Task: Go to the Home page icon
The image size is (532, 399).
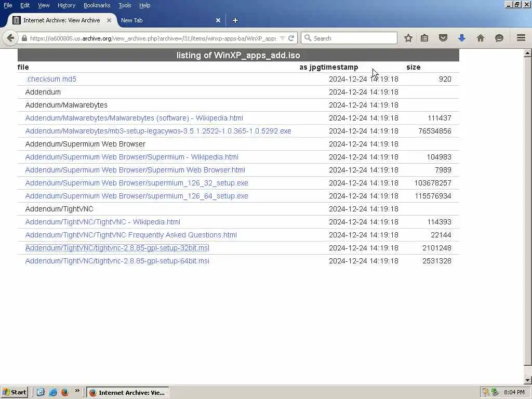Action: 480,38
